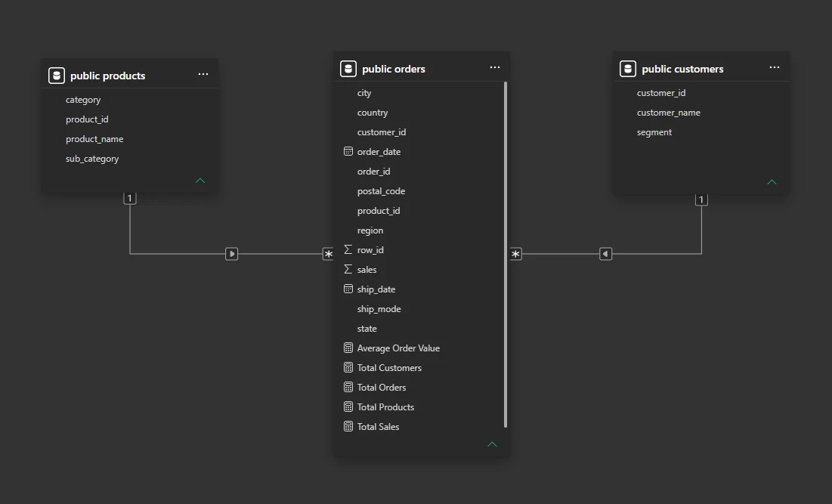Click calculator icon beside Average Order Value

click(348, 348)
